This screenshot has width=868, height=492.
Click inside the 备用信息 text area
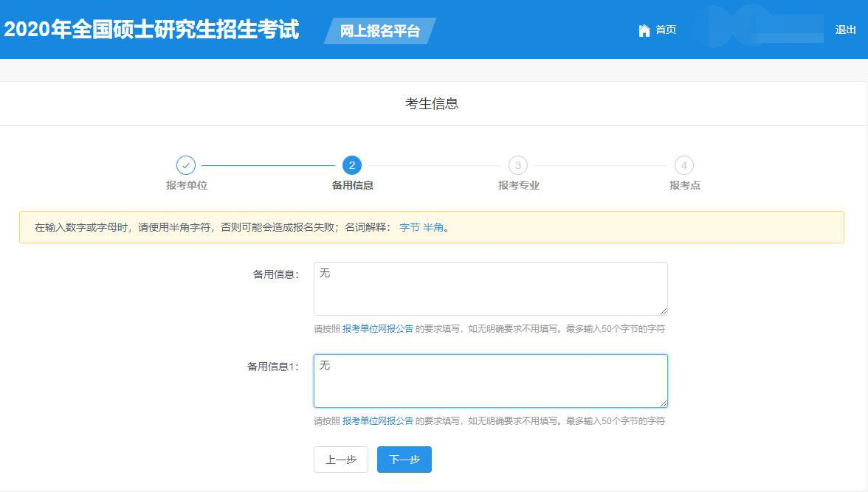click(x=489, y=288)
